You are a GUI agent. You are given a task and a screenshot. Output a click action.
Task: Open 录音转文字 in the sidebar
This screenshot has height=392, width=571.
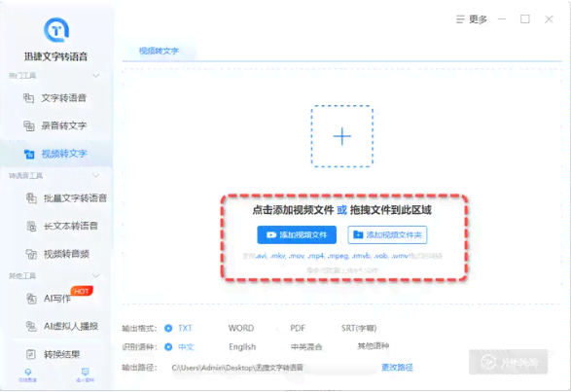[55, 125]
